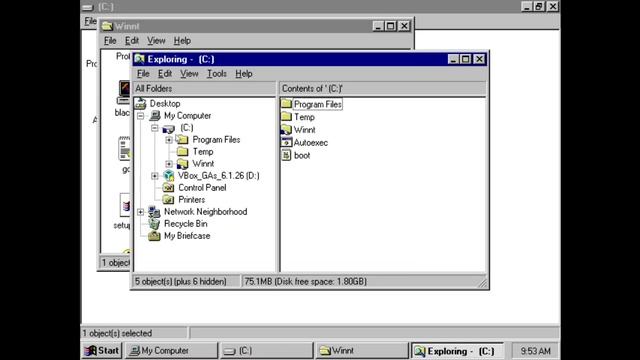Select the My Computer label in the tree
This screenshot has height=360, width=640.
(187, 116)
